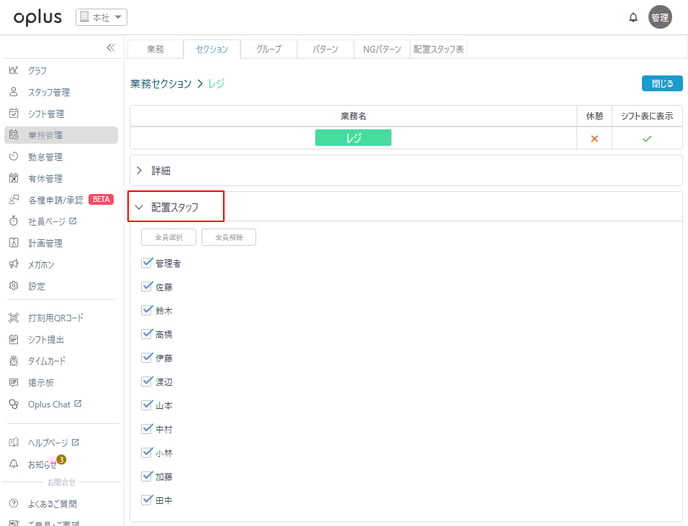Click the 全員解除 button
688x526 pixels.
(x=229, y=238)
